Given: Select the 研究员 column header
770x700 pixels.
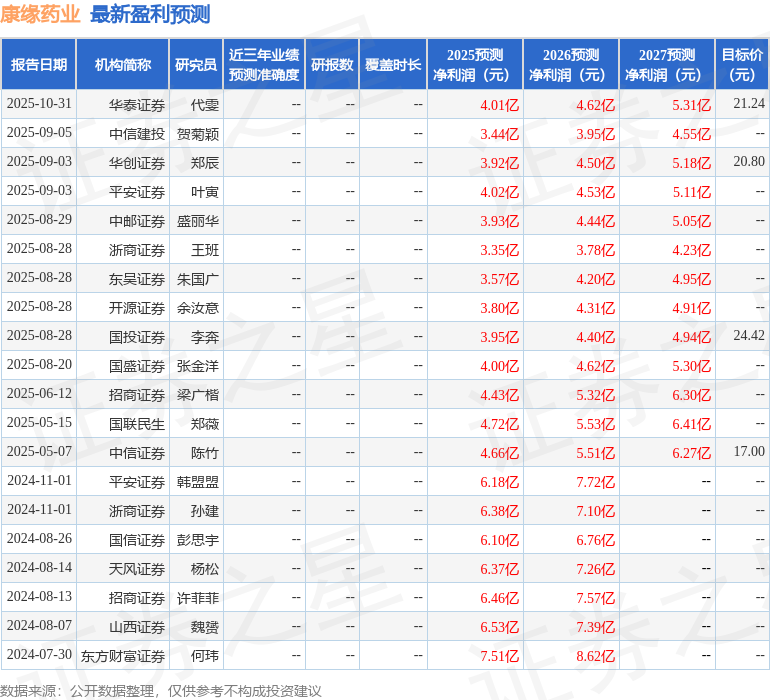Looking at the screenshot, I should [196, 64].
